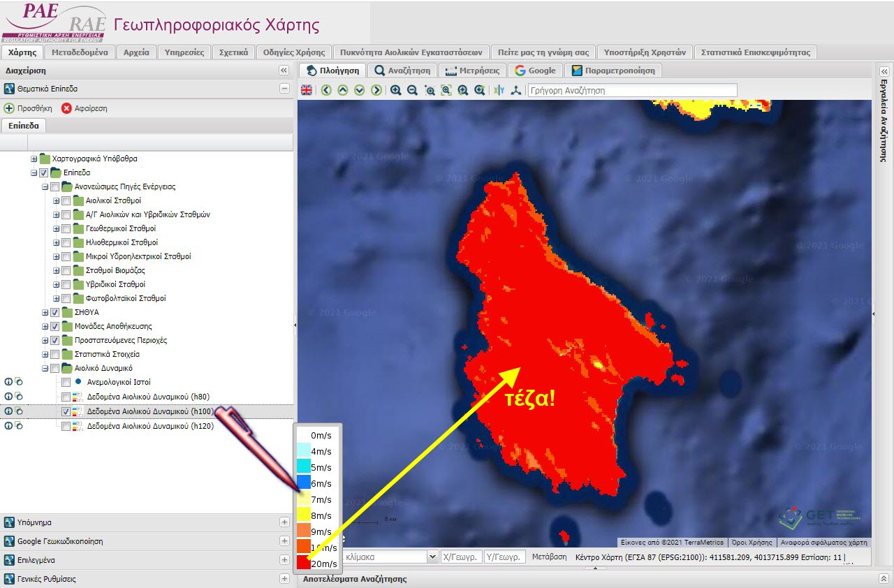Pan the map left with arrow icon
The height and width of the screenshot is (588, 894).
(x=327, y=90)
